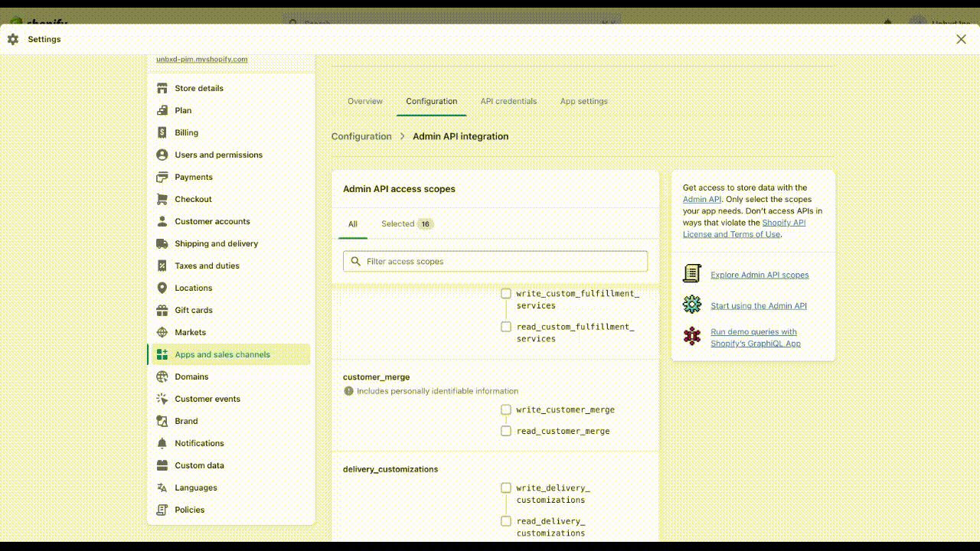The image size is (980, 551).
Task: Select the Configuration tab
Action: tap(432, 101)
